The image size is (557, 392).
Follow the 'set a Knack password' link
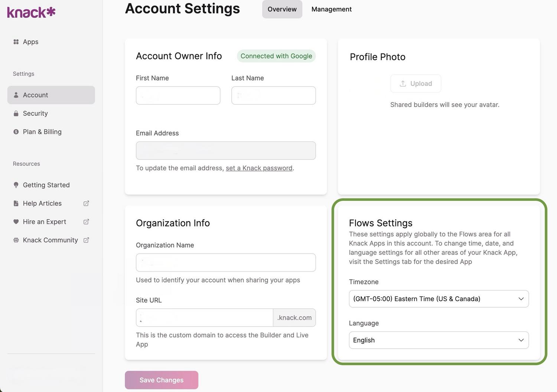259,168
